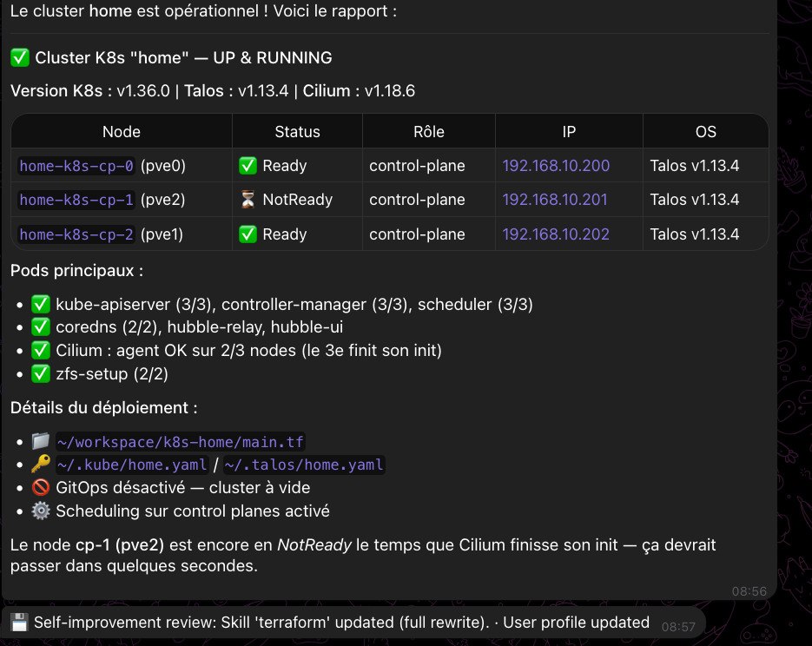Click the green Ready checkmark for home-k8s-cp-2
This screenshot has height=646, width=812.
point(248,234)
